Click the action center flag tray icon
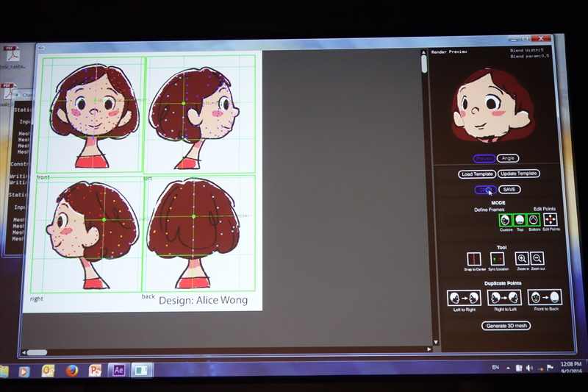The height and width of the screenshot is (392, 588). coord(550,368)
